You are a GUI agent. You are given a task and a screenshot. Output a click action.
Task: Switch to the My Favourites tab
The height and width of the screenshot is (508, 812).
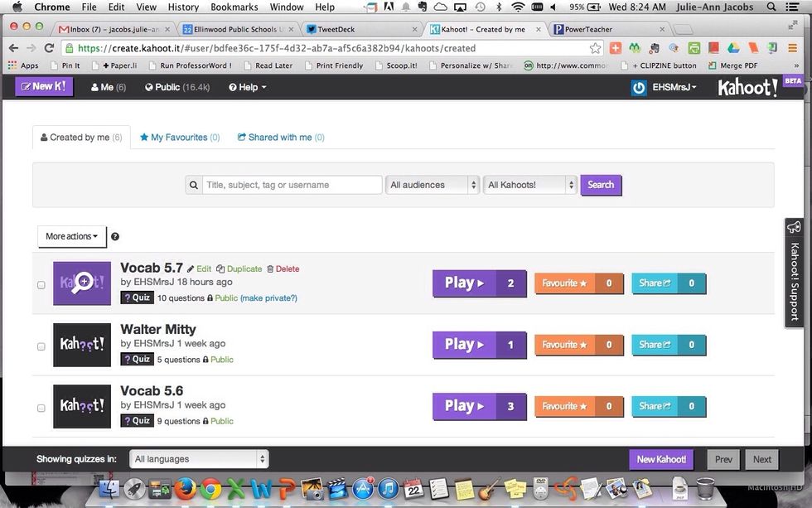[x=180, y=138]
